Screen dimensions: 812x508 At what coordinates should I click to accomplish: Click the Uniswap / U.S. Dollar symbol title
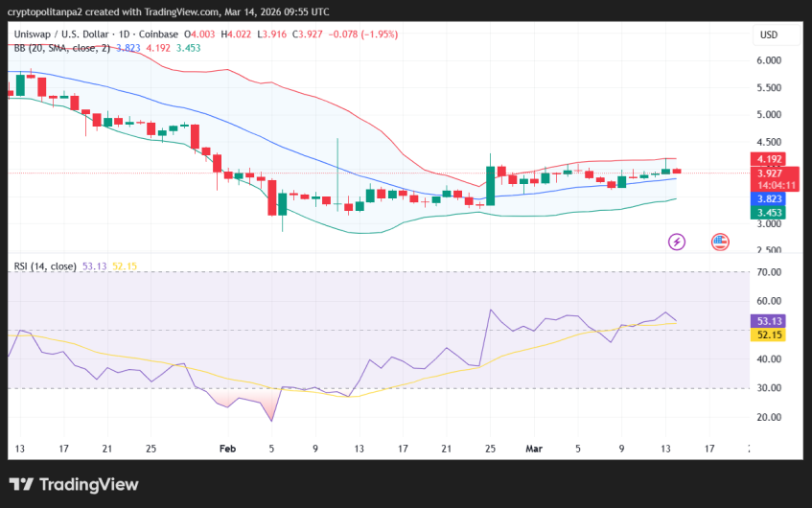(61, 35)
